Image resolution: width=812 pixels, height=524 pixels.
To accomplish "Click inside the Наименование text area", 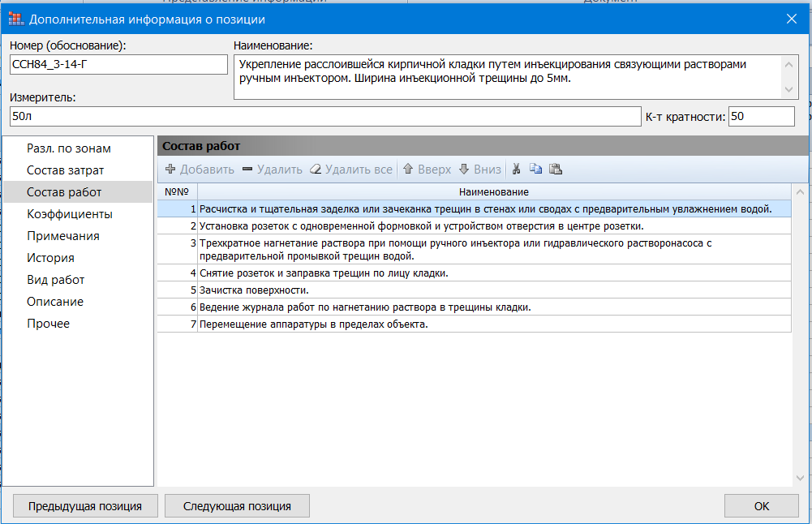I will 508,77.
